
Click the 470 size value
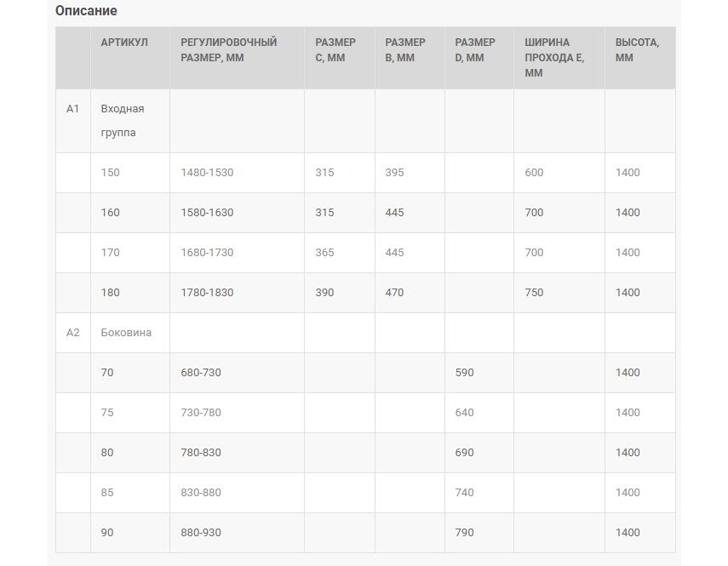click(394, 293)
